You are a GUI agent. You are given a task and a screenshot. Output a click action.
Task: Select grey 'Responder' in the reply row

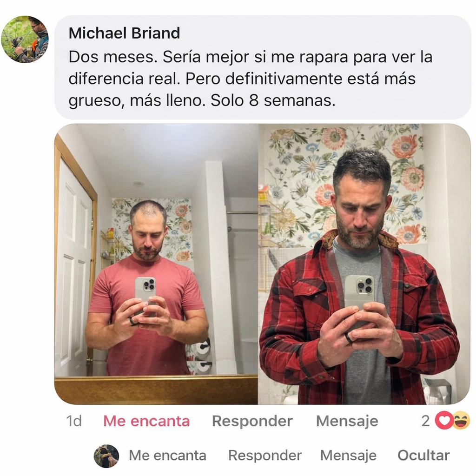click(264, 456)
